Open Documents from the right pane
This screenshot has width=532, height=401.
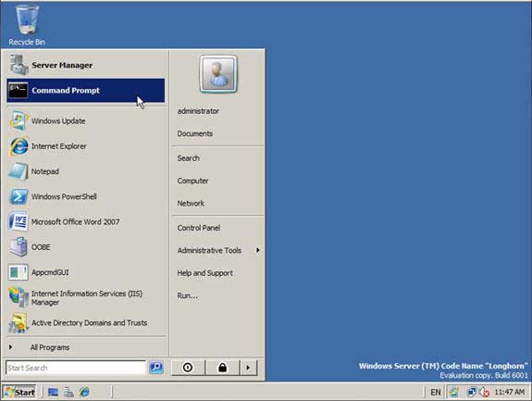(217, 133)
